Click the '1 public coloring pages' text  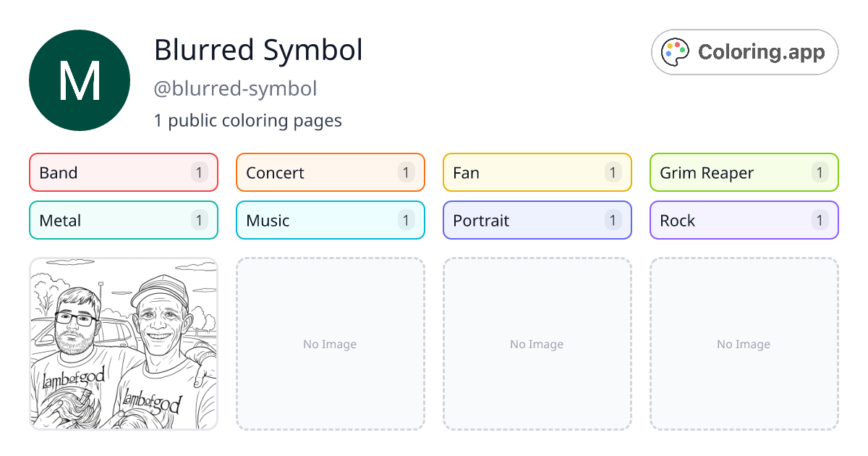tap(247, 120)
